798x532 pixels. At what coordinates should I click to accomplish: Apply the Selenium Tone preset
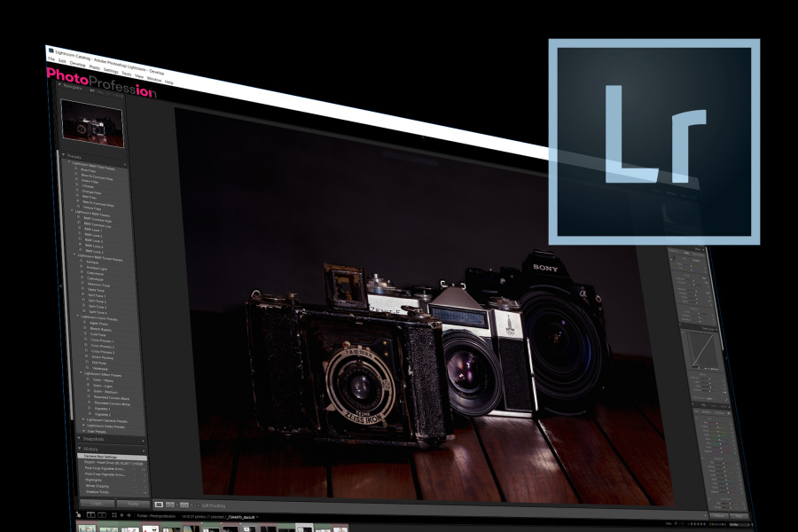(98, 285)
